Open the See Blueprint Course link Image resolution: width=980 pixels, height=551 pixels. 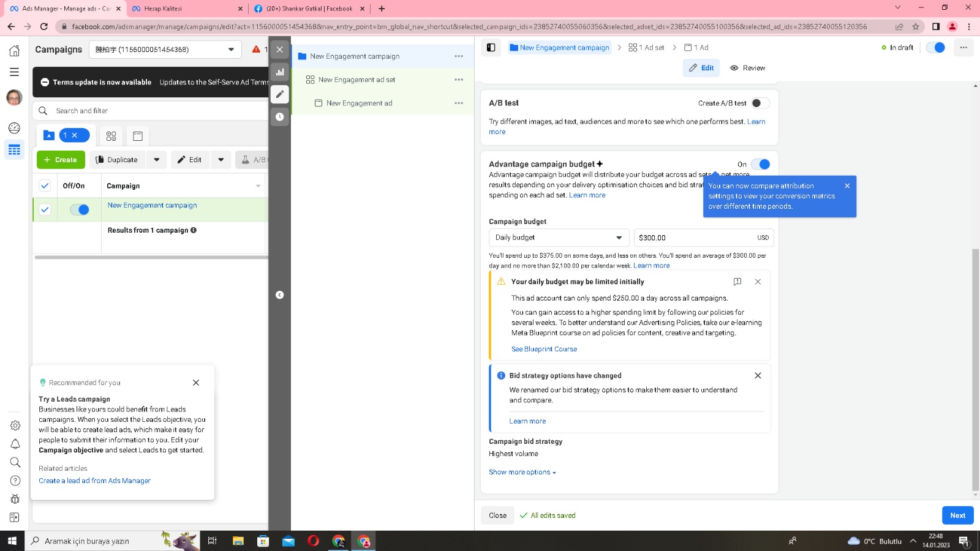tap(544, 349)
